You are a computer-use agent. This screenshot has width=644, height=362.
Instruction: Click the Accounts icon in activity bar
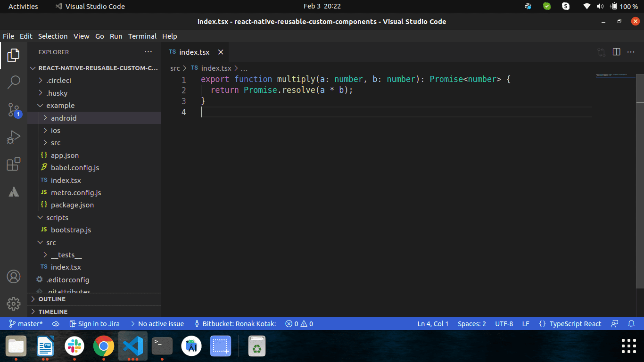14,277
